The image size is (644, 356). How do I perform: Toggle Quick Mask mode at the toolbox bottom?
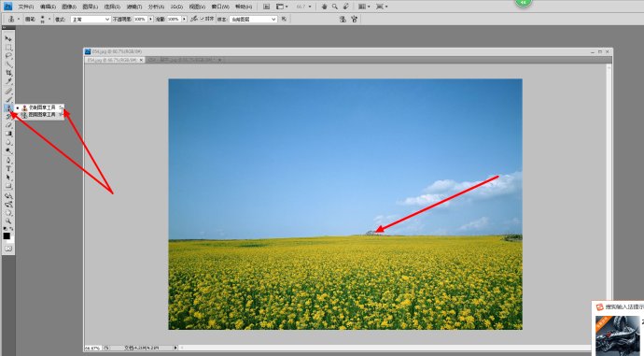pyautogui.click(x=8, y=249)
